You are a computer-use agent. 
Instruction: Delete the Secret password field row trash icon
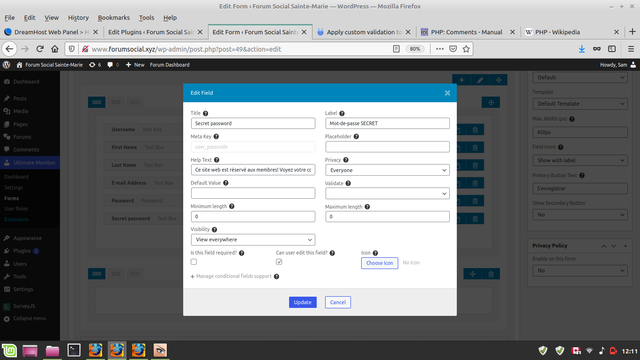coord(475,219)
